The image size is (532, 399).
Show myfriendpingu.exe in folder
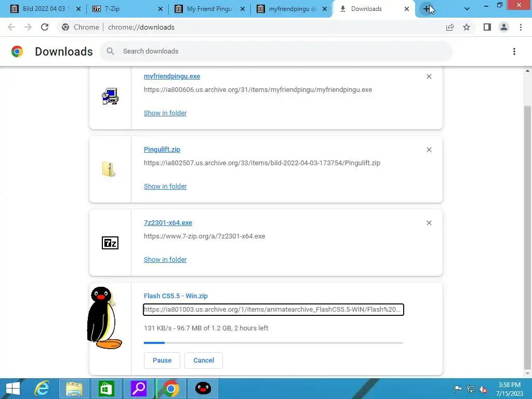click(x=165, y=113)
